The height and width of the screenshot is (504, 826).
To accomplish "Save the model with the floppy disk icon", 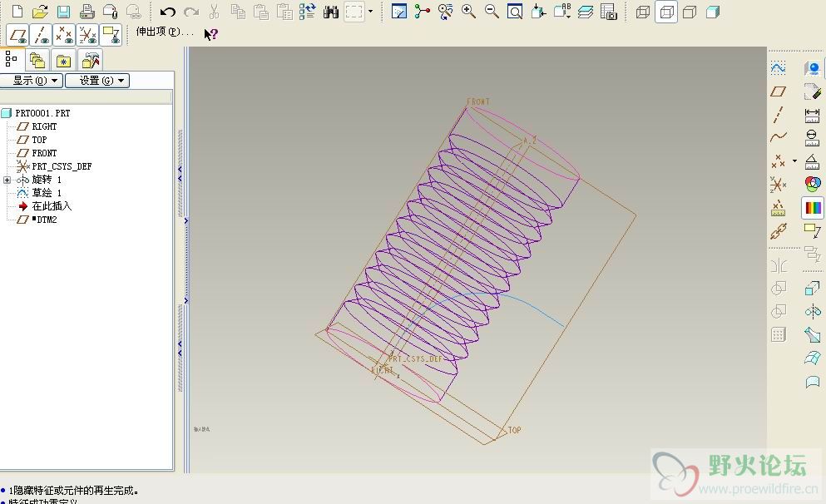I will click(63, 11).
